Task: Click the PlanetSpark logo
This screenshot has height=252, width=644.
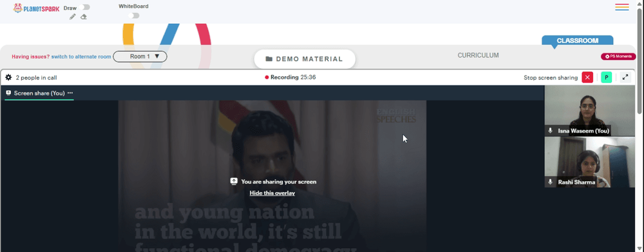Action: (36, 8)
